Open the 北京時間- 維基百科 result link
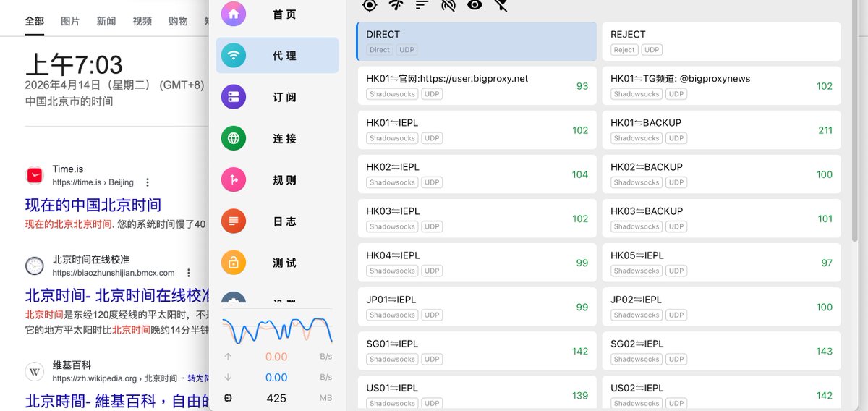The height and width of the screenshot is (411, 868). coord(117,401)
